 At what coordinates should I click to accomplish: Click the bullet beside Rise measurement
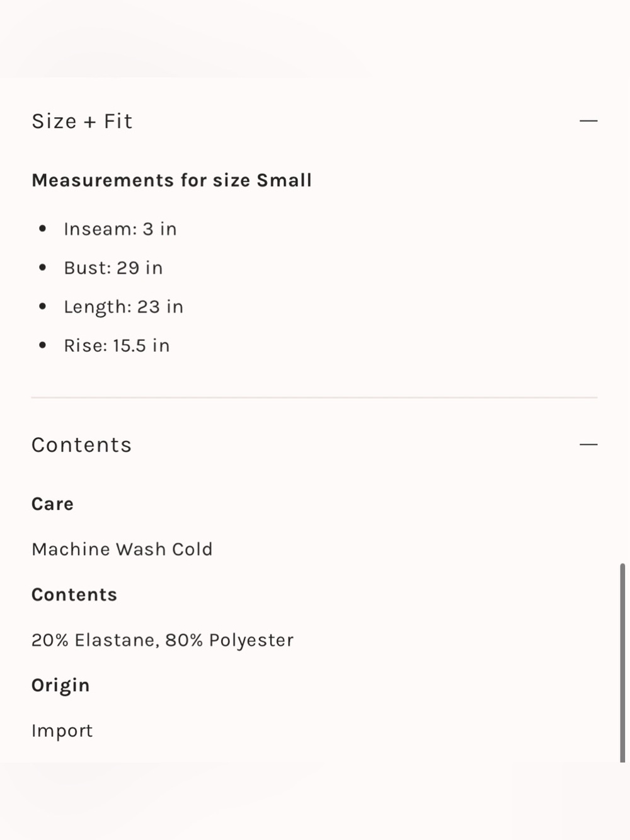click(x=42, y=345)
